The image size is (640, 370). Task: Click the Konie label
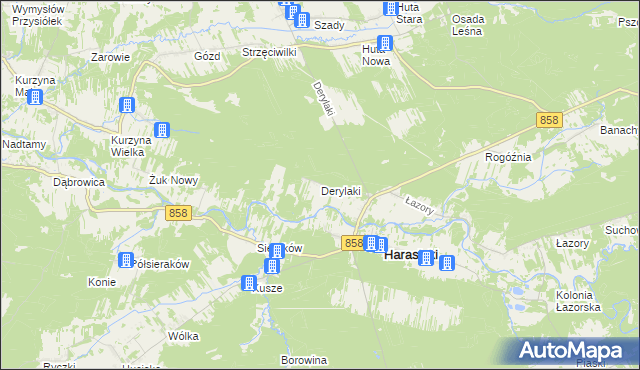point(102,282)
